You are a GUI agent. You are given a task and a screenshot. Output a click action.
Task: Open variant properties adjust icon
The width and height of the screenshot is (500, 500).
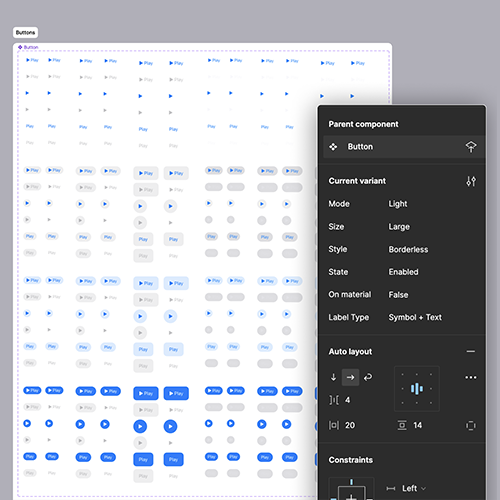pyautogui.click(x=471, y=181)
